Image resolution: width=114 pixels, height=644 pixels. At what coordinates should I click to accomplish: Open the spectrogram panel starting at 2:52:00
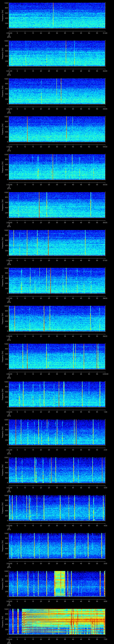click(57, 91)
